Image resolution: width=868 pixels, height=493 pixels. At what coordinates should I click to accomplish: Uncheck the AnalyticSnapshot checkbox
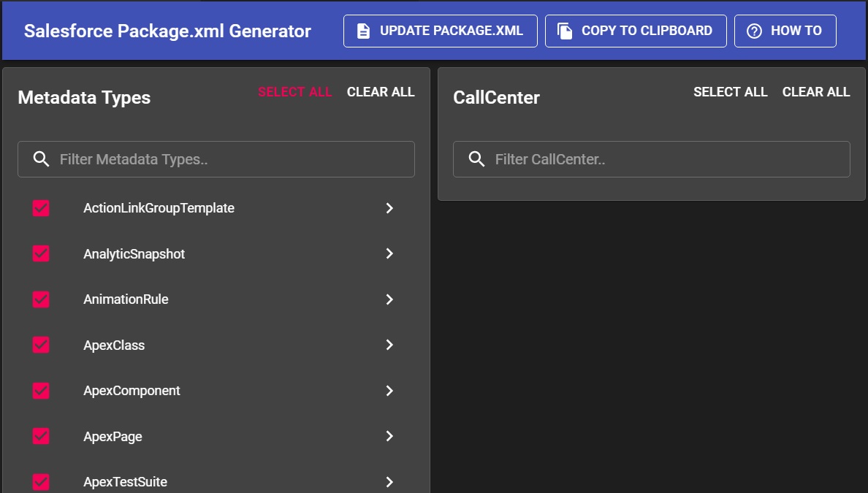tap(41, 253)
